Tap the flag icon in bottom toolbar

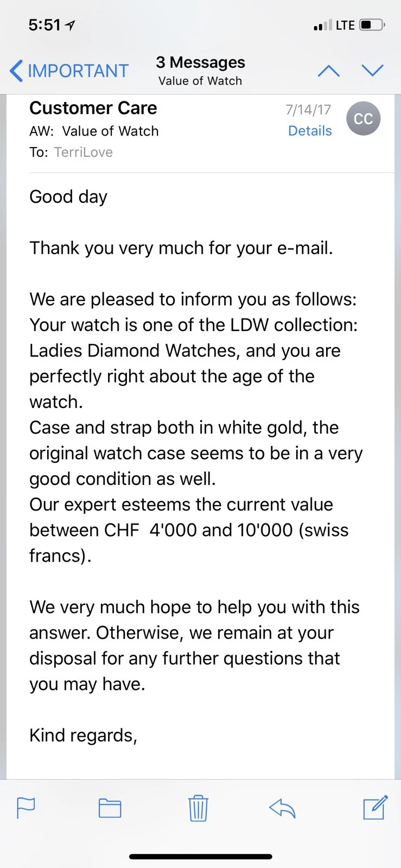pos(26,808)
